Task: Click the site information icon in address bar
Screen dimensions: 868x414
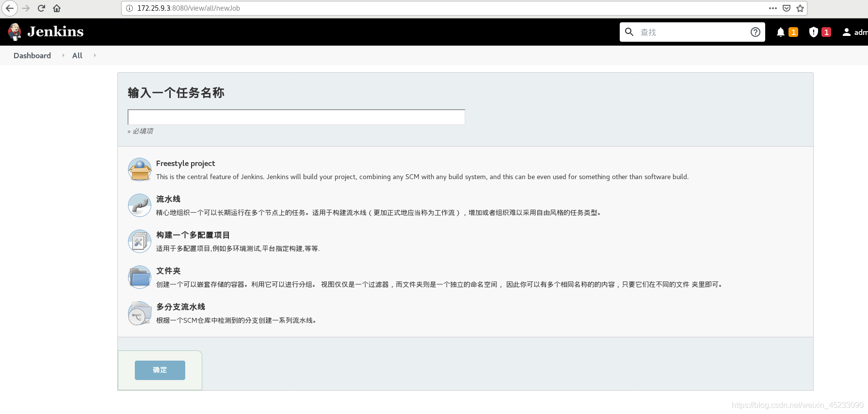Action: coord(129,8)
